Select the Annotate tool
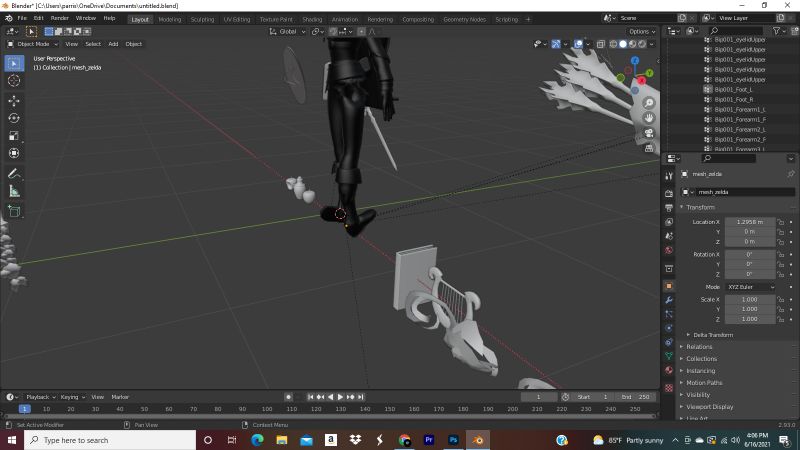This screenshot has height=450, width=800. [14, 173]
